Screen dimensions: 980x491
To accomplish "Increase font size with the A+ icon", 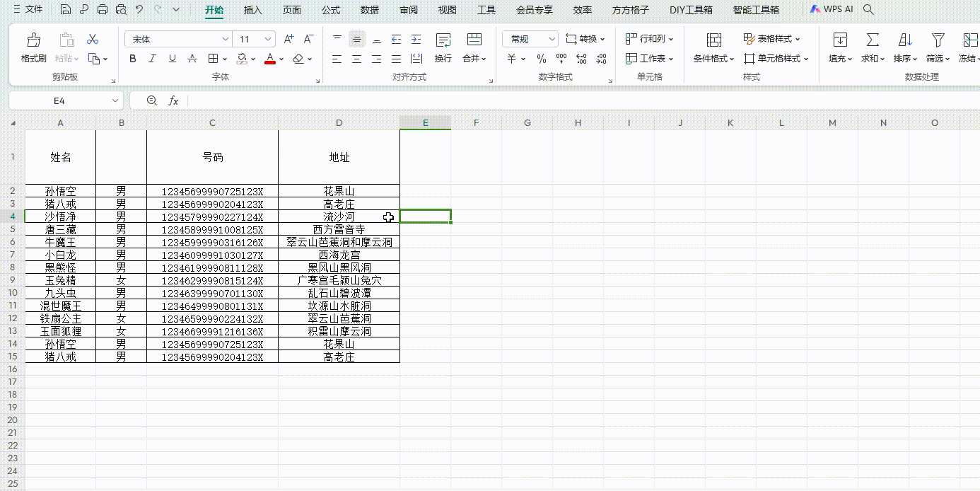I will 288,39.
